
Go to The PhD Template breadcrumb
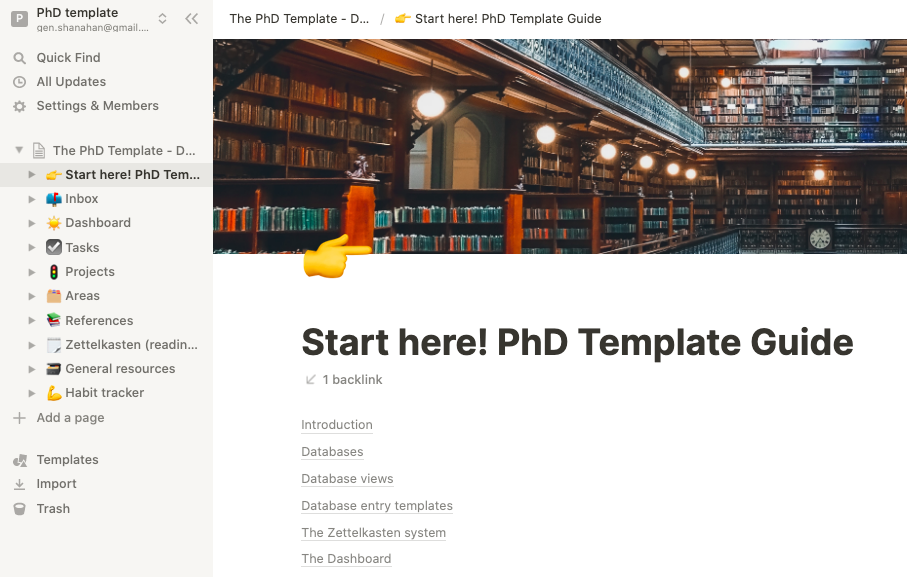[x=299, y=19]
